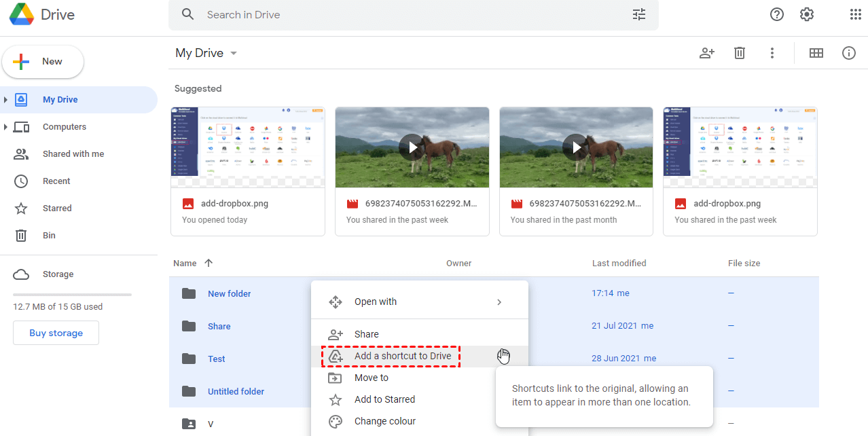Expand the Open with submenu chevron
The image size is (868, 436).
point(499,302)
